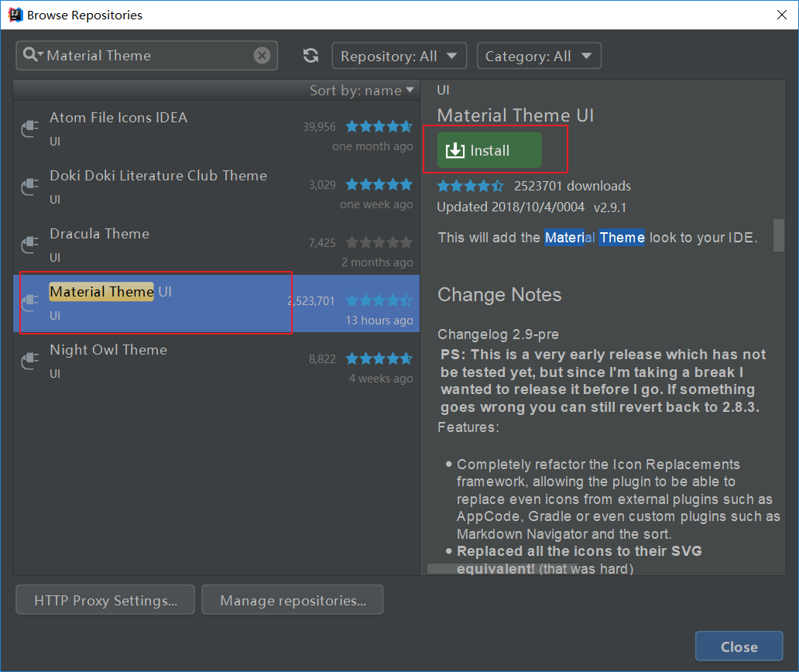Select Dracula Theme plugin
799x672 pixels.
[216, 245]
